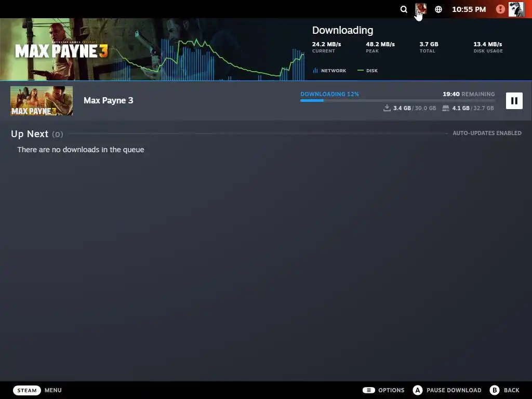Click the download arrow size icon
This screenshot has width=532, height=399.
tap(387, 108)
